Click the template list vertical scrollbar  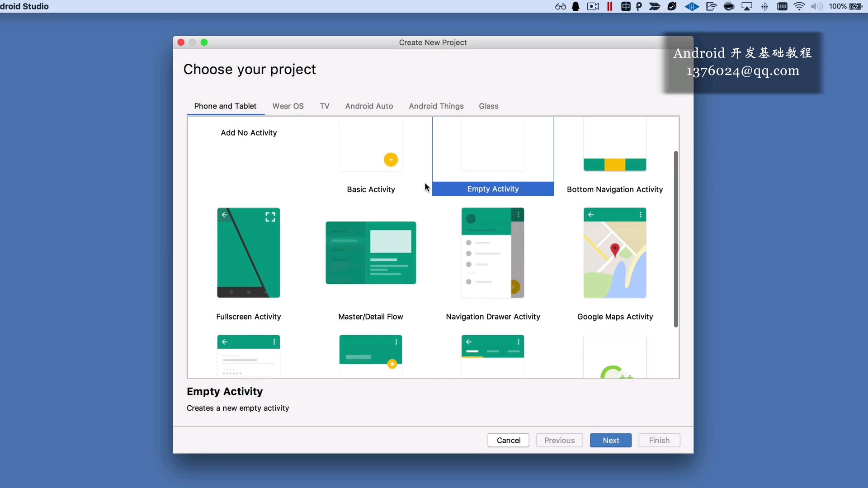[676, 239]
